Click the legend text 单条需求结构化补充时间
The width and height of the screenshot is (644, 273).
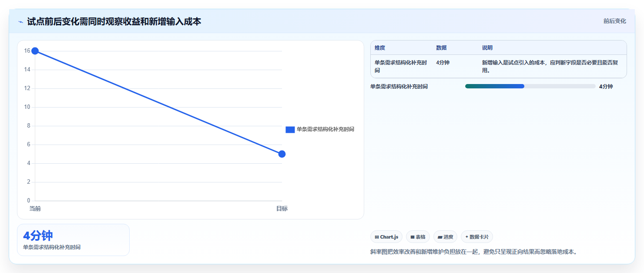pyautogui.click(x=325, y=129)
